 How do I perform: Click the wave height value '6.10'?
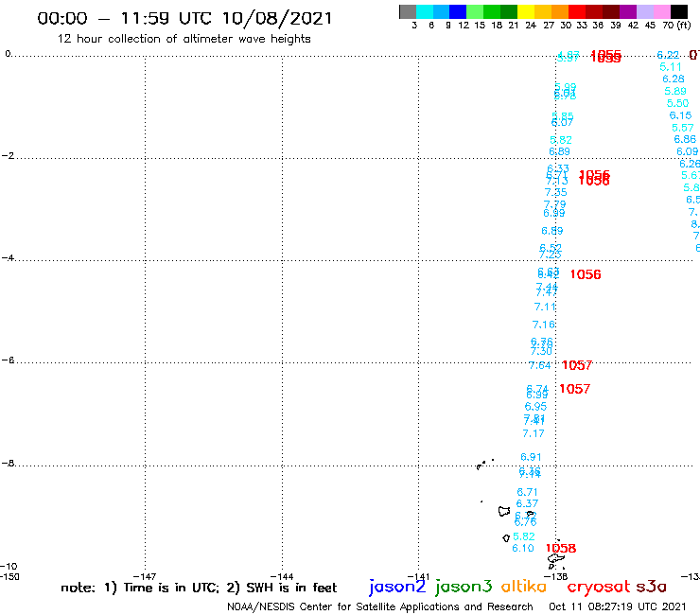click(x=523, y=548)
